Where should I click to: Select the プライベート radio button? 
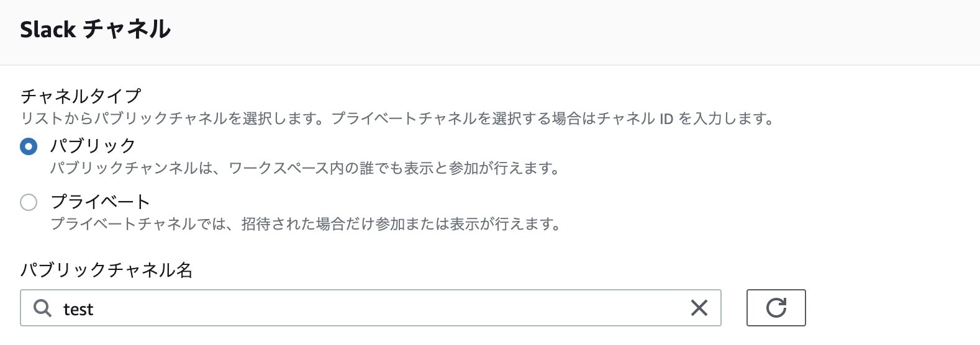point(29,202)
